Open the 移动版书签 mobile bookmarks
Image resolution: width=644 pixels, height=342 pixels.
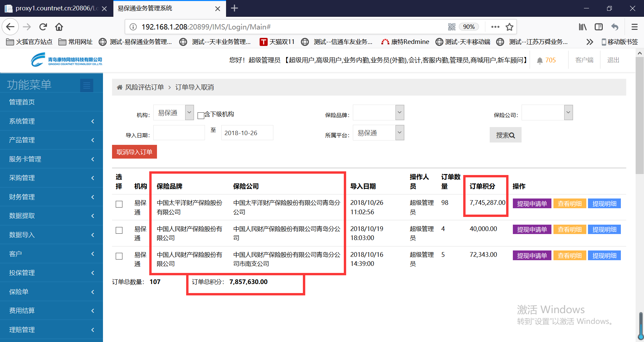620,42
